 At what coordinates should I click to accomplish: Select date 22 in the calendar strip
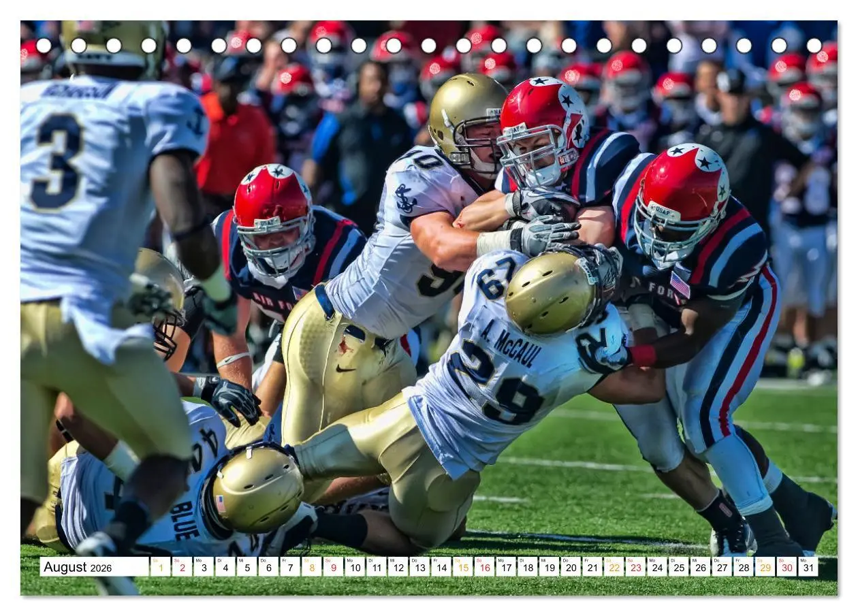click(614, 567)
